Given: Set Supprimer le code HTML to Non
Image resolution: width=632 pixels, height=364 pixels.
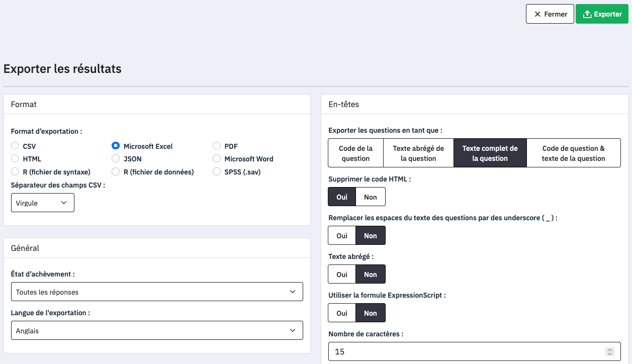Looking at the screenshot, I should [x=370, y=197].
